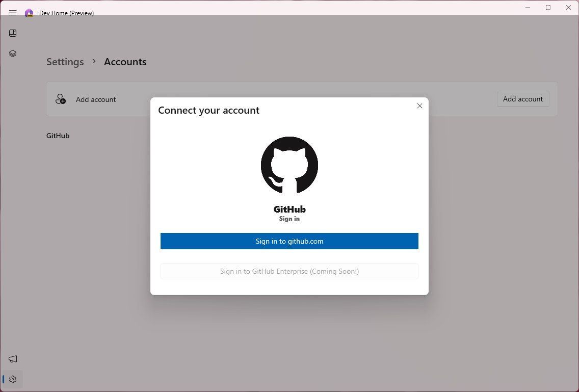Click the Sign in text under GitHub
The image size is (579, 392).
(x=289, y=219)
